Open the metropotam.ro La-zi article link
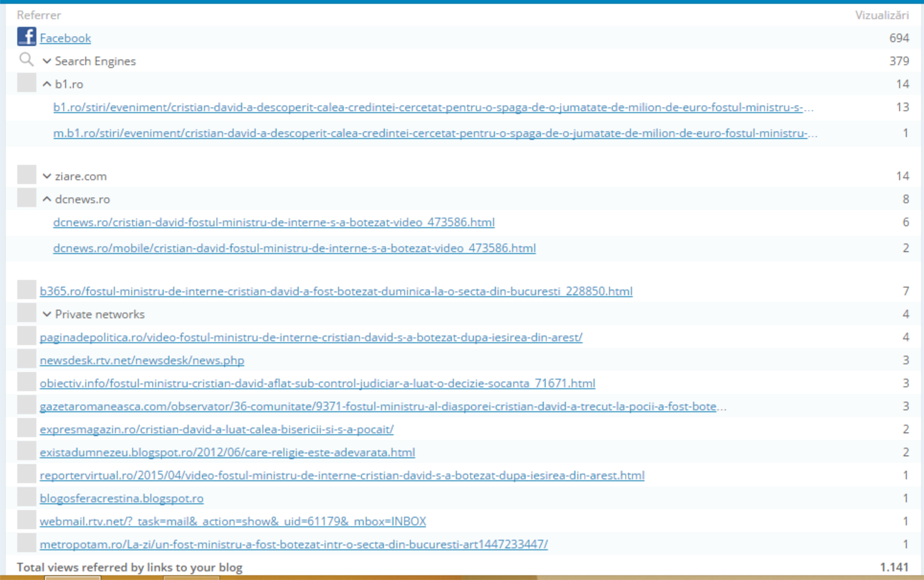The height and width of the screenshot is (580, 924). pyautogui.click(x=293, y=544)
